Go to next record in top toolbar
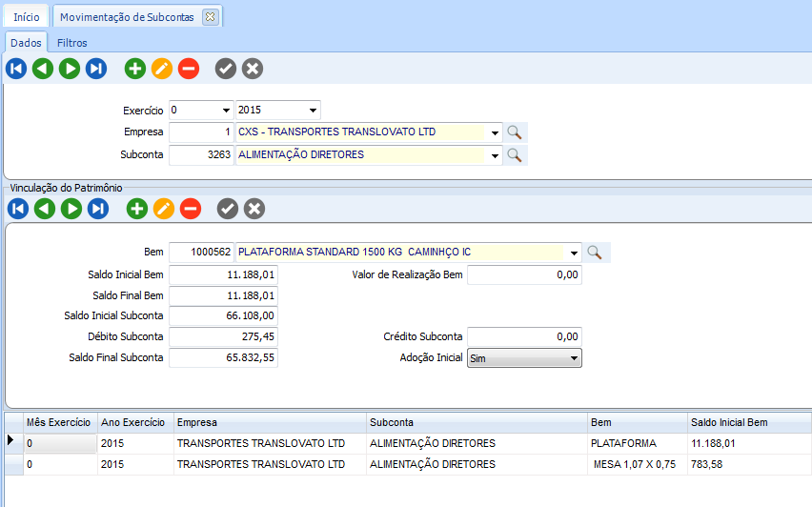Image resolution: width=812 pixels, height=507 pixels. [x=70, y=69]
